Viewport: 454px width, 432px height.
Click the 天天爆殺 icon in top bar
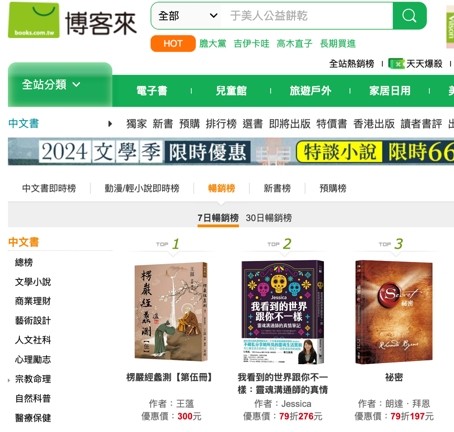tap(396, 63)
